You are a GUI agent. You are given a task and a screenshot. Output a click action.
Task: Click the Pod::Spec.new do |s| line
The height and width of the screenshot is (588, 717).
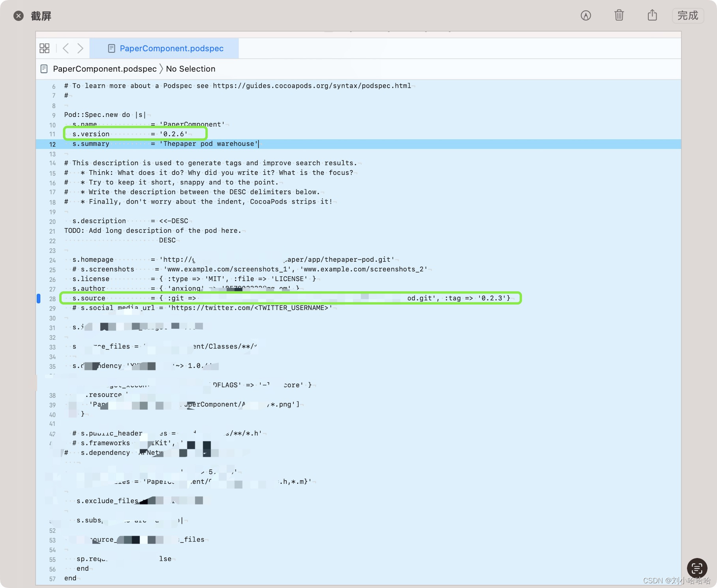click(x=105, y=114)
